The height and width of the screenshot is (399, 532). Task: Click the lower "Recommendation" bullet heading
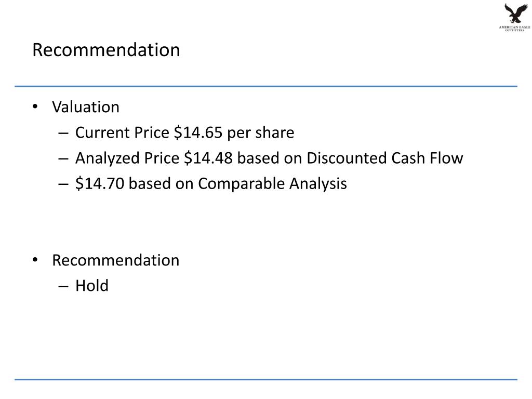pos(115,260)
